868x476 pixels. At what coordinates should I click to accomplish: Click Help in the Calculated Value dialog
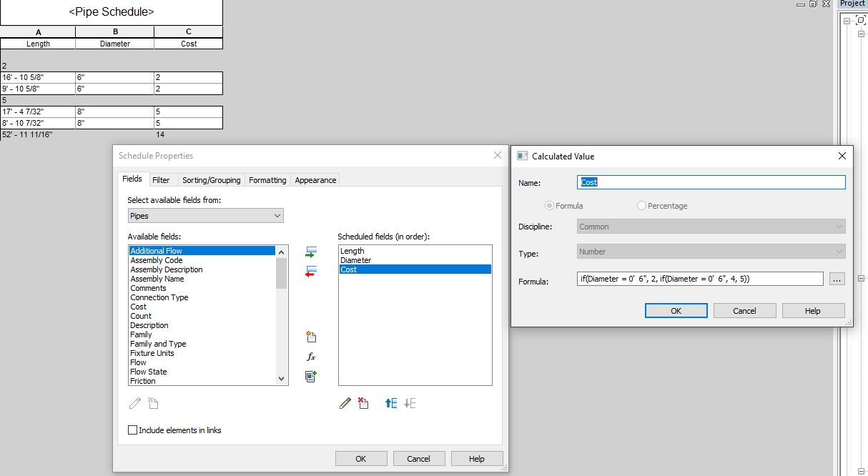click(x=813, y=310)
